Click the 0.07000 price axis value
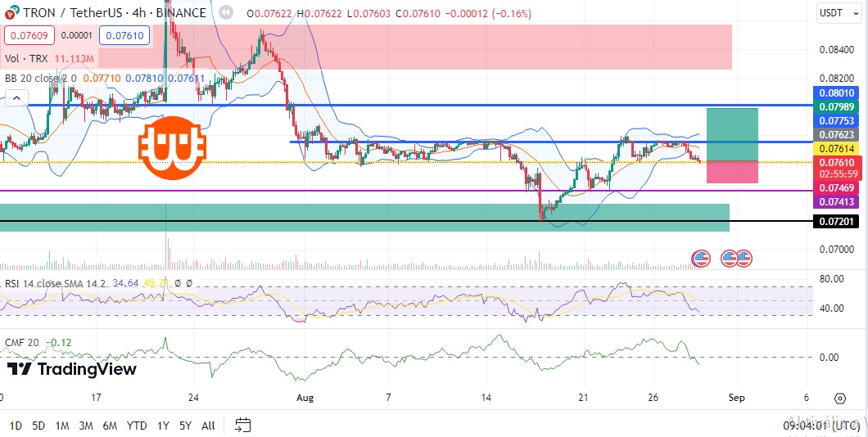This screenshot has width=868, height=437. pos(836,249)
